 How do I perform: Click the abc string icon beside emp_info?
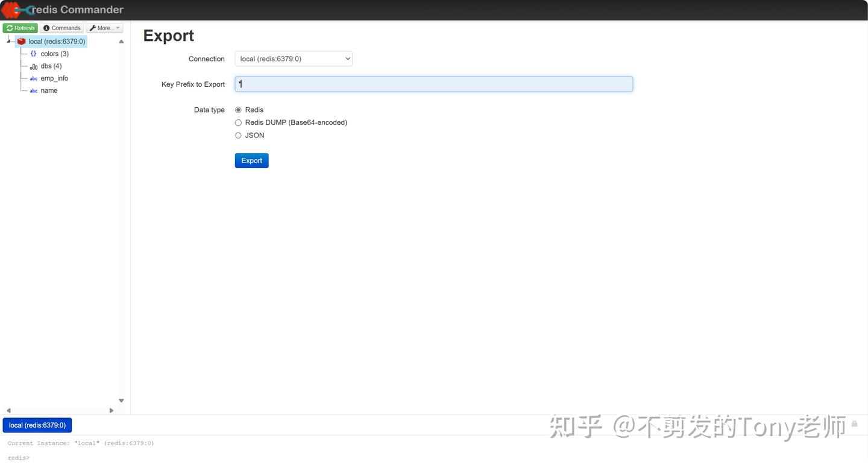(x=33, y=78)
